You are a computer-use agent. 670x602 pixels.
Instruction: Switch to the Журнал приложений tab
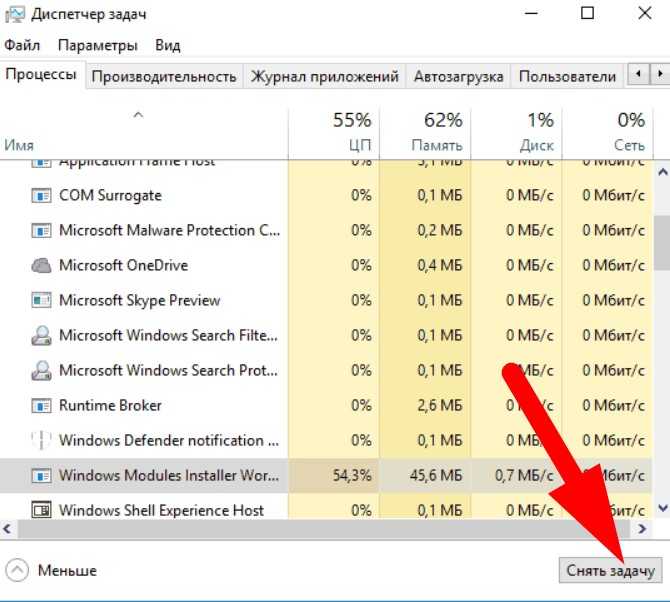coord(324,77)
